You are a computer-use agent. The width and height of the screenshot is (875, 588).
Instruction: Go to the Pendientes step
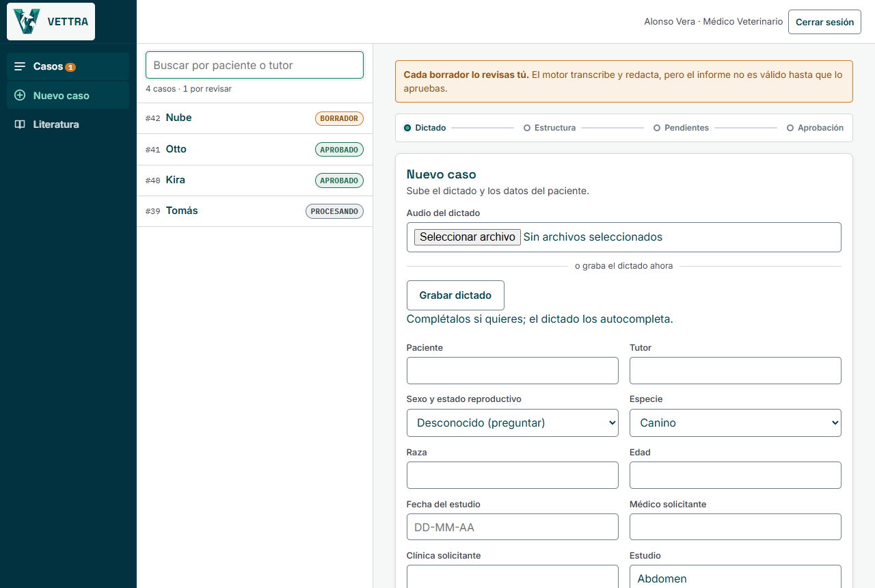click(681, 128)
